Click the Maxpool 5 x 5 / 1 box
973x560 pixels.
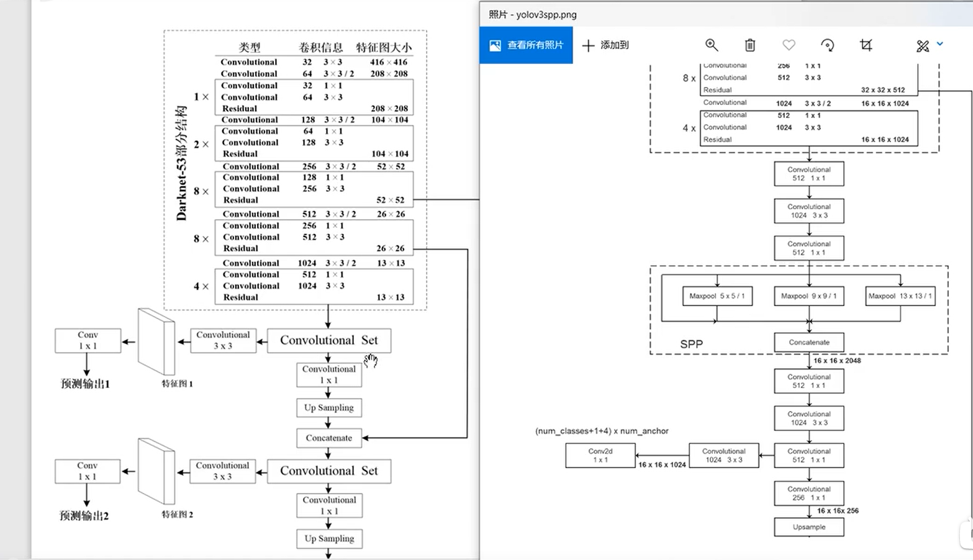coord(717,296)
